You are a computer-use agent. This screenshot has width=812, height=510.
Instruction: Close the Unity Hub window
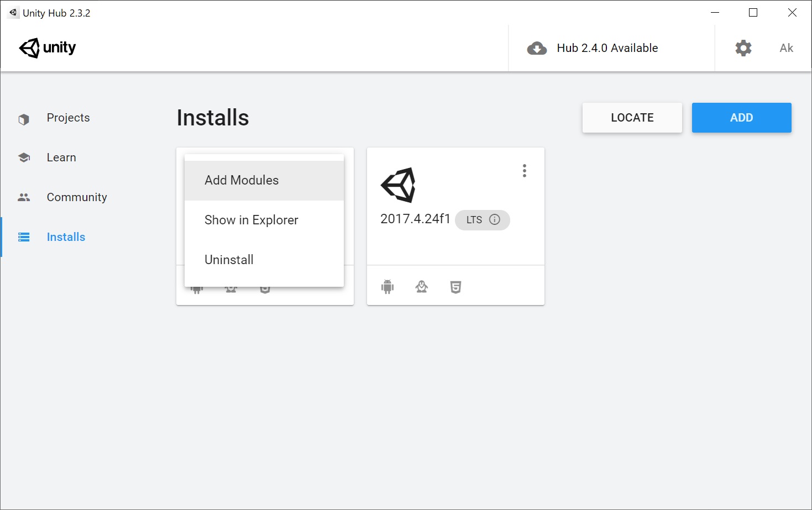pyautogui.click(x=792, y=13)
